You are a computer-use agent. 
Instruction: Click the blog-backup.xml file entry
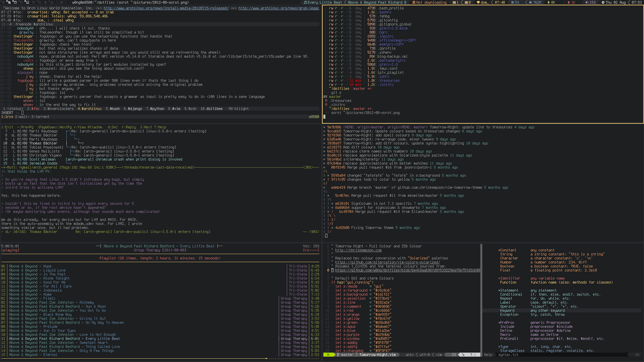coord(393,56)
